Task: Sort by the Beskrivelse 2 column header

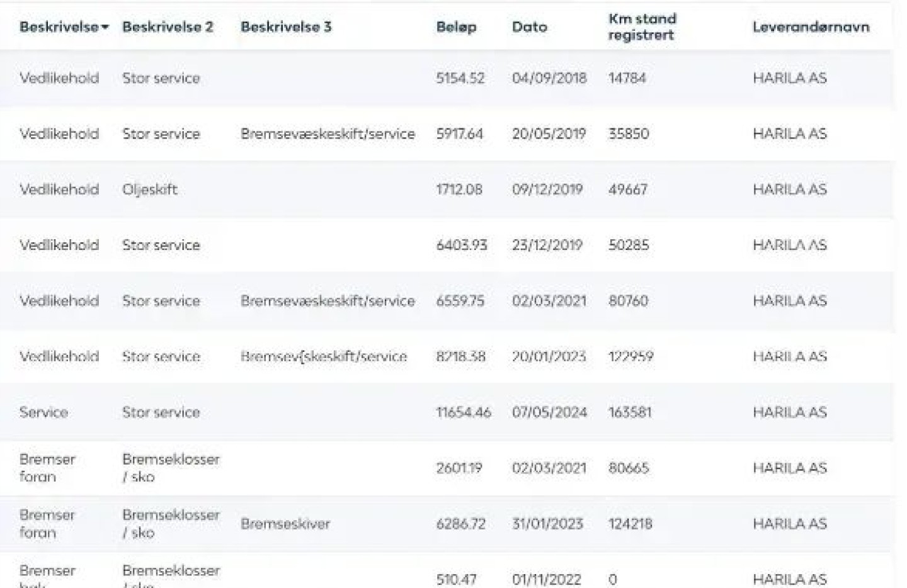Action: coord(168,27)
